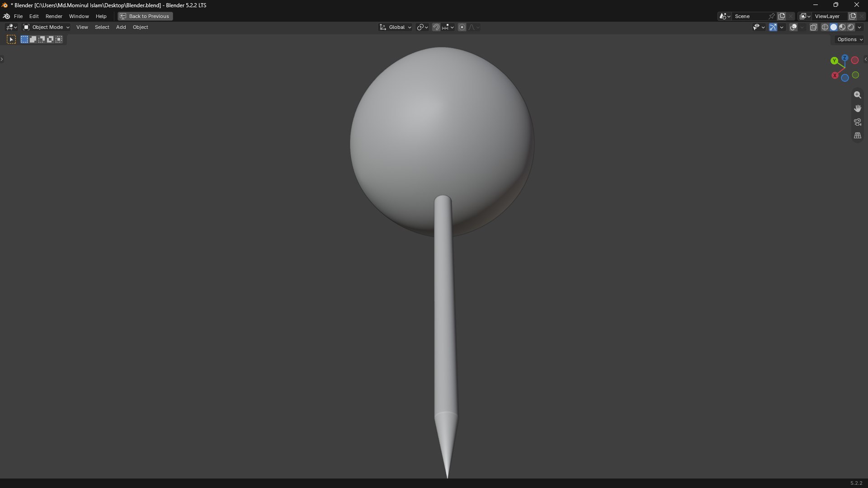Toggle proportional editing
Screen dimensions: 868x488
tap(462, 27)
